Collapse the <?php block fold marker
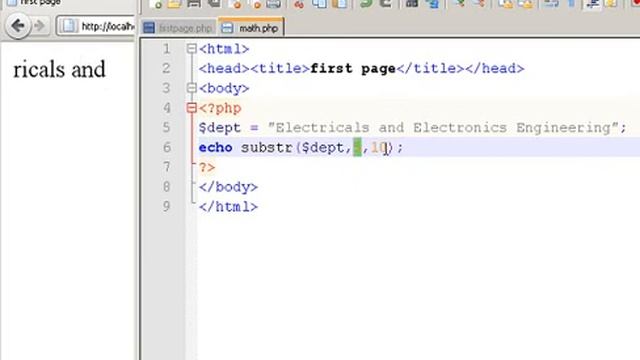The width and height of the screenshot is (640, 360). click(x=191, y=108)
